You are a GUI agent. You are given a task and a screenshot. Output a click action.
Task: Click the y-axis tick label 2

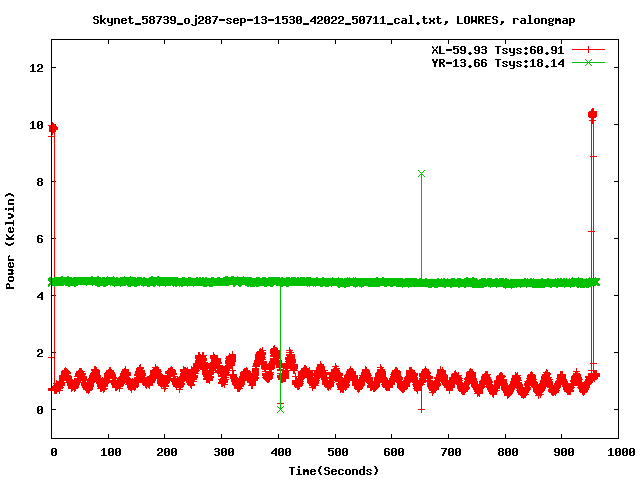[40, 353]
